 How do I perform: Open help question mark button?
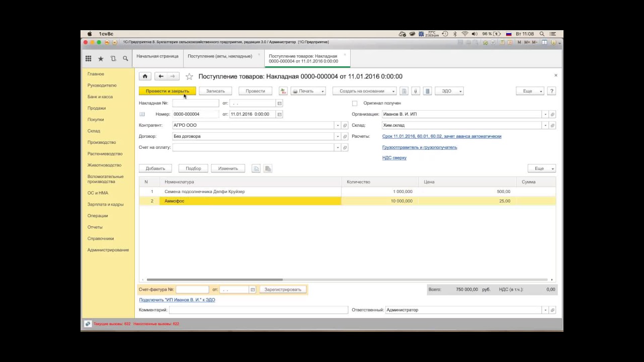(x=552, y=91)
